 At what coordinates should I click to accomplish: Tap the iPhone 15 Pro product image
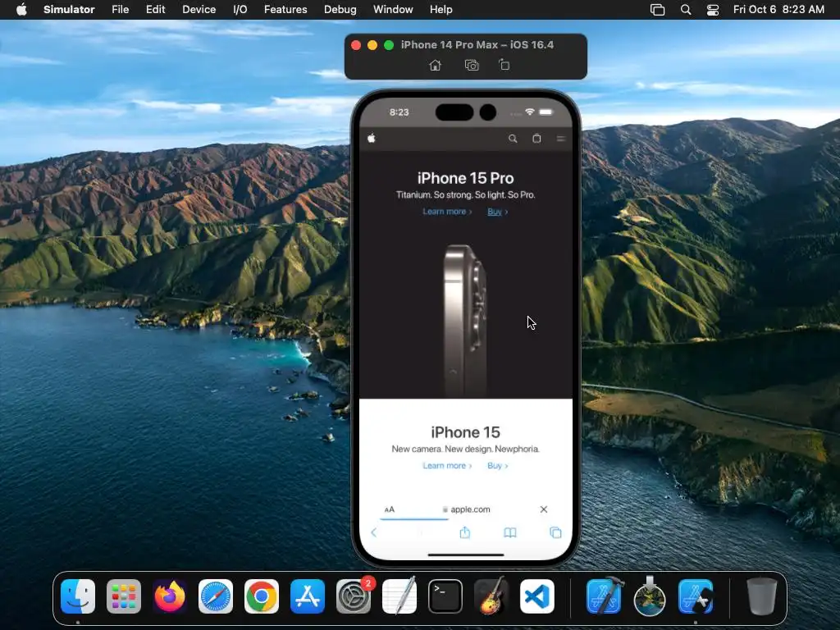pyautogui.click(x=465, y=321)
